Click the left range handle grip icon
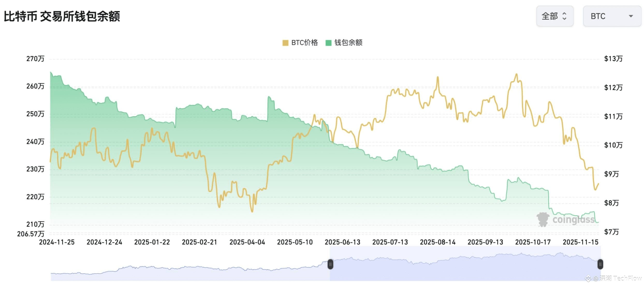The height and width of the screenshot is (285, 644). point(330,264)
